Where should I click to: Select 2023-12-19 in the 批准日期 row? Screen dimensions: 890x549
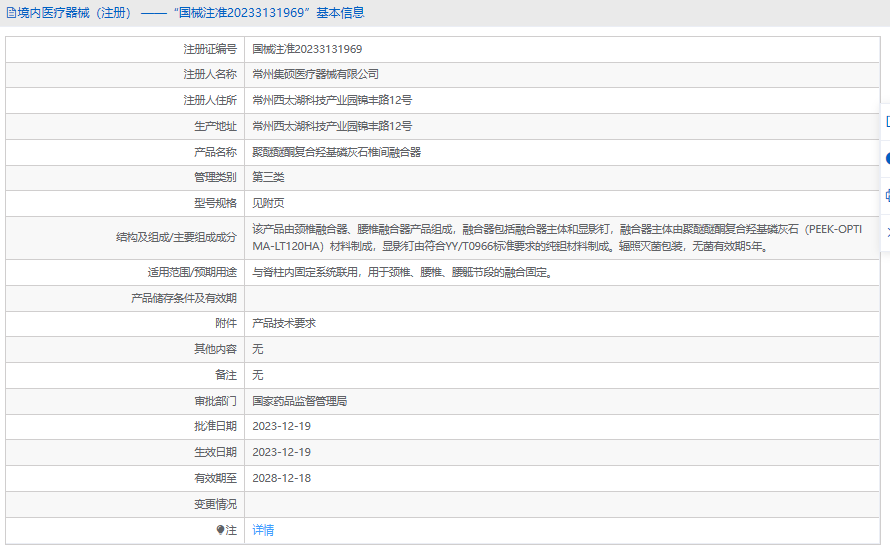coord(282,426)
